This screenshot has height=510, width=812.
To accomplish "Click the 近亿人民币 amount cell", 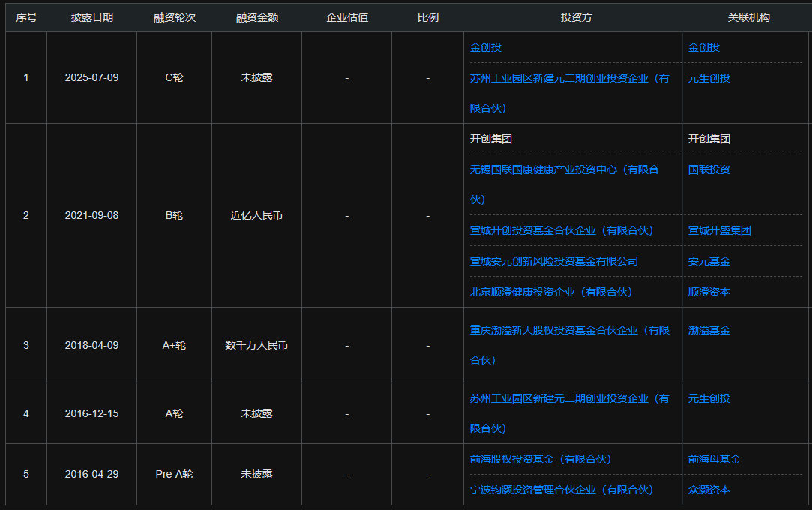I will coord(256,215).
